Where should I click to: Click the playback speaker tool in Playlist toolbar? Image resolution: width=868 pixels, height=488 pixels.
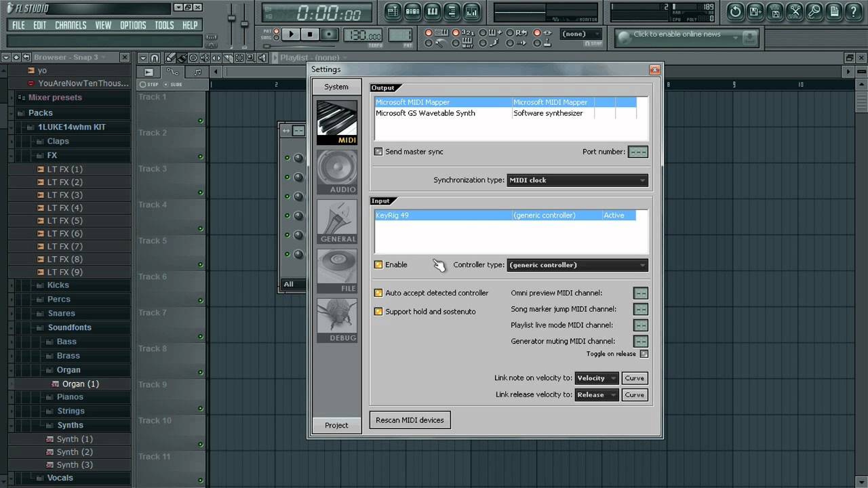point(262,58)
